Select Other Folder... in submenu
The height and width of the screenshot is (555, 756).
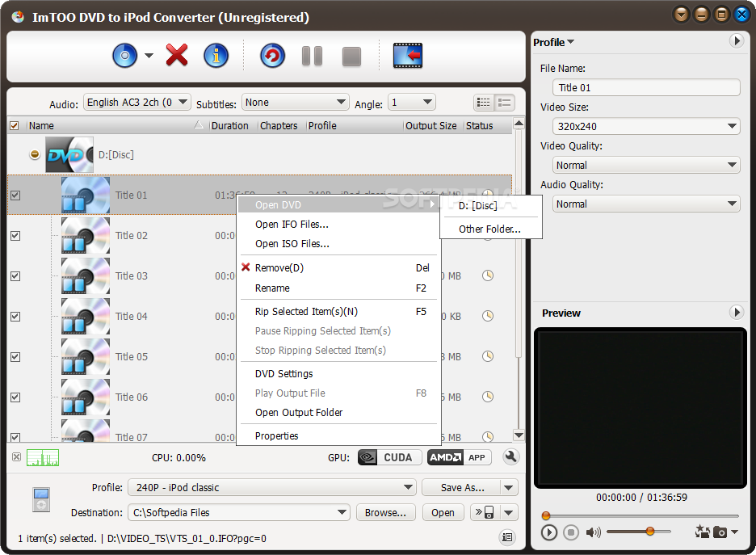491,229
